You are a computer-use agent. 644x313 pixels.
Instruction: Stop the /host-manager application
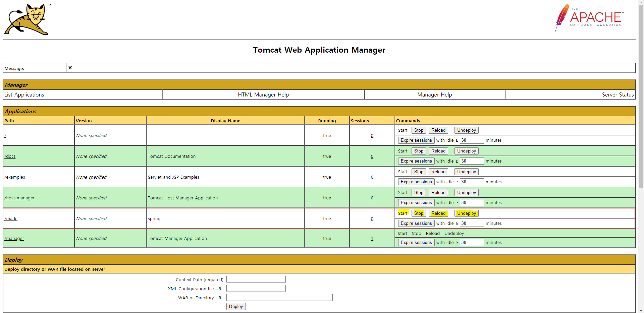tap(419, 193)
